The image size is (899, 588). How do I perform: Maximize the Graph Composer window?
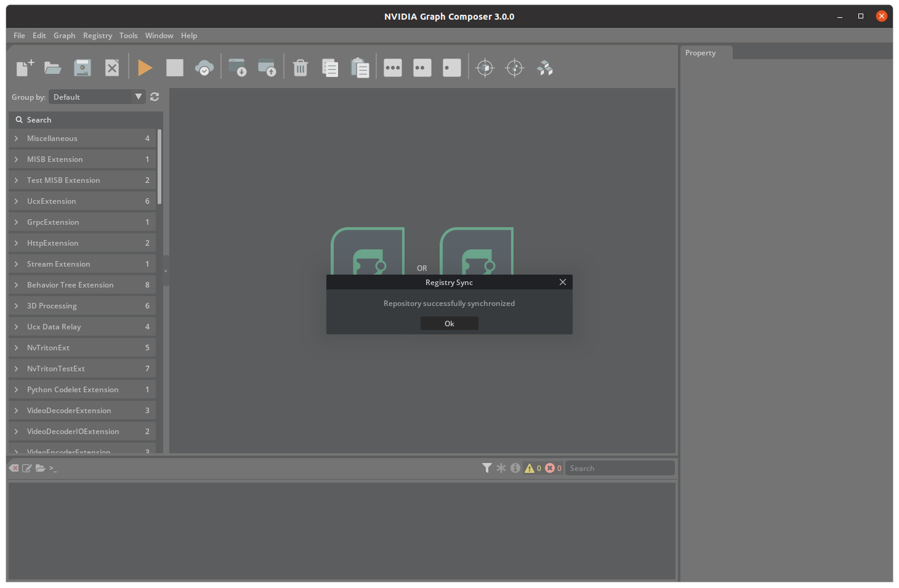[x=861, y=17]
